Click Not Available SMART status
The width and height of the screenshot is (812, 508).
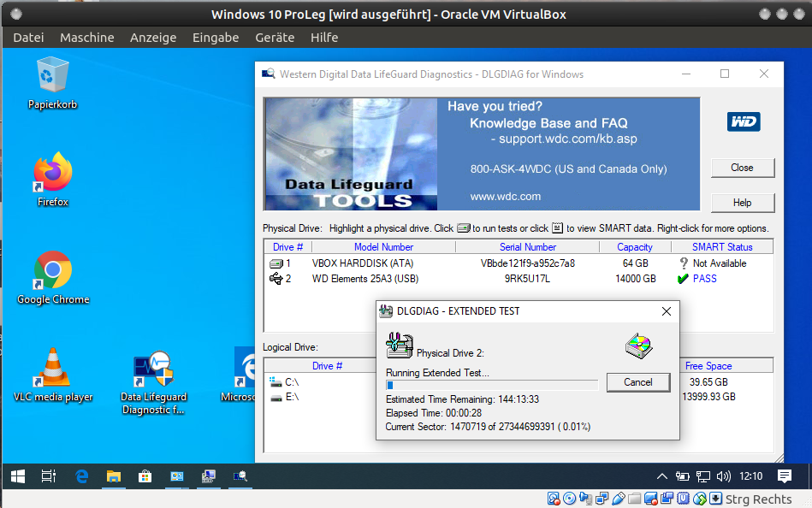[720, 263]
